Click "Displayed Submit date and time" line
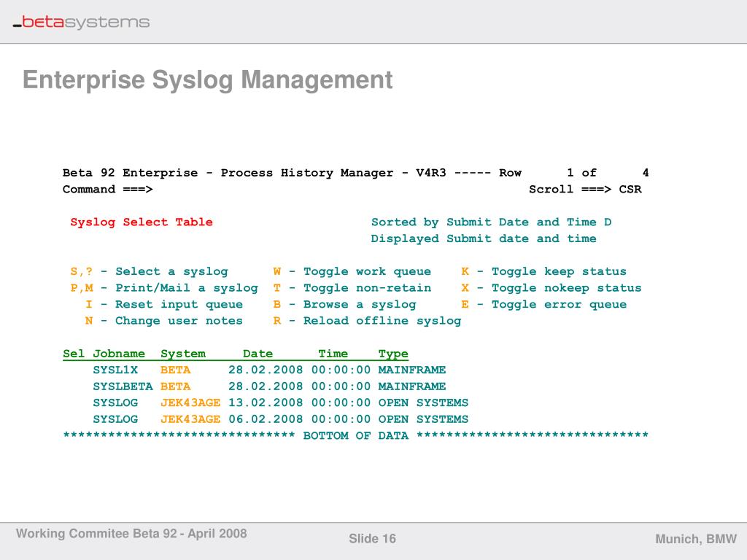The image size is (747, 560). [484, 238]
